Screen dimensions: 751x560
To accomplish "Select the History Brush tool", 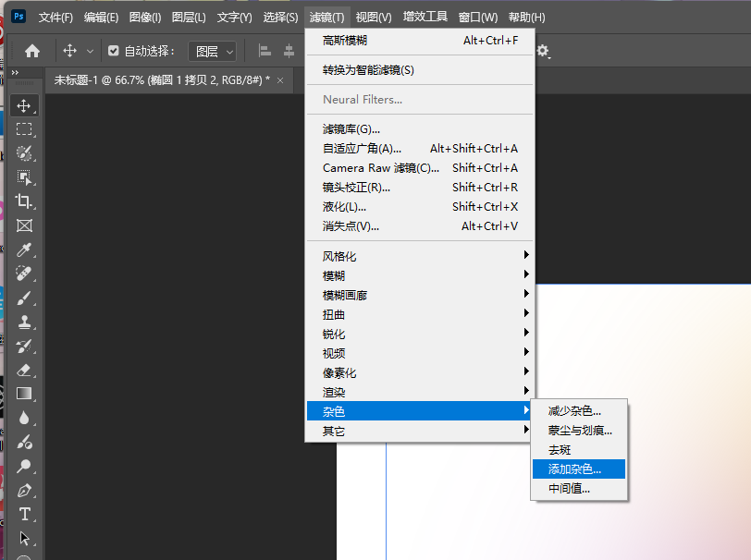I will tap(24, 346).
